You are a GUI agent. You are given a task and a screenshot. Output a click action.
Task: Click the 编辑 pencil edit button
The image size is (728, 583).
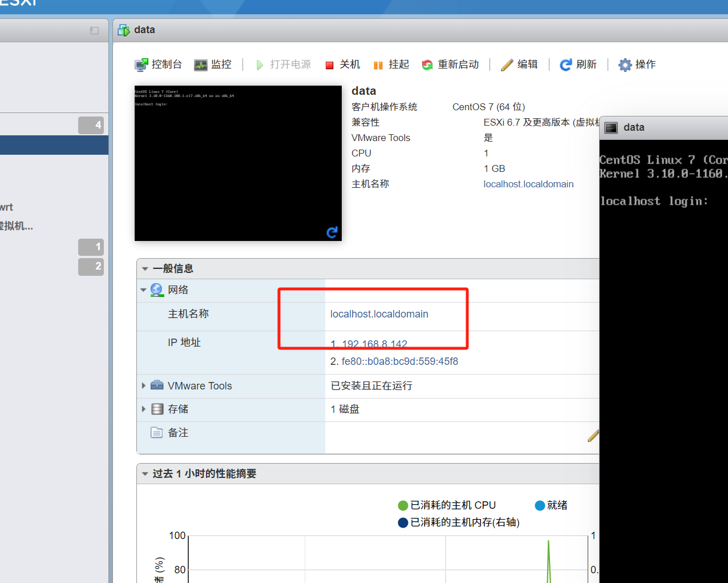519,65
